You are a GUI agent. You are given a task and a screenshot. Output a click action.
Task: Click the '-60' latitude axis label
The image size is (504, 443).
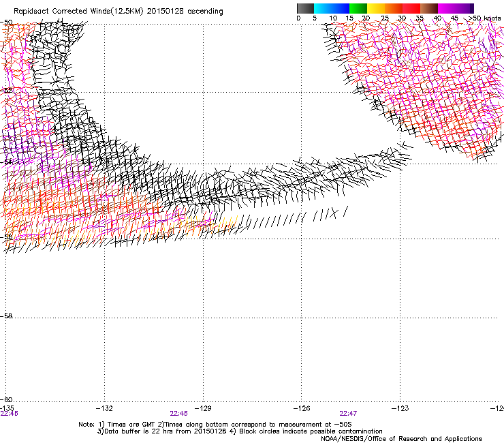[x=6, y=399]
